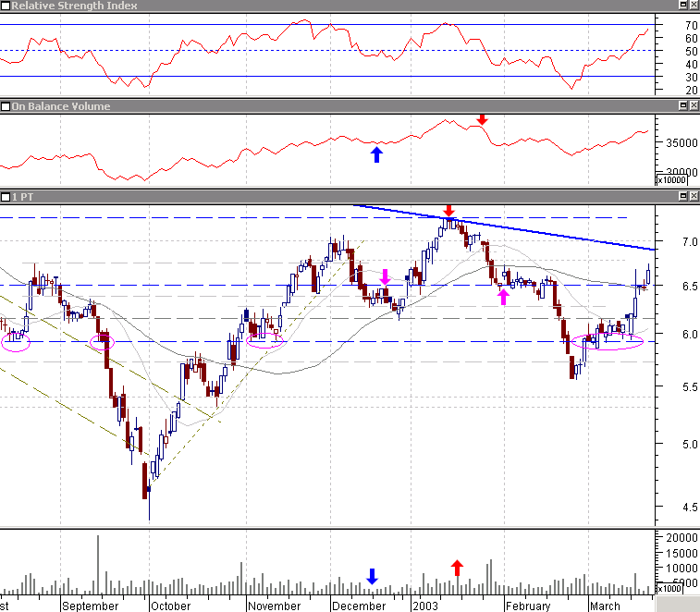Image resolution: width=700 pixels, height=612 pixels.
Task: Select the thick blue descending trendline
Action: [505, 227]
